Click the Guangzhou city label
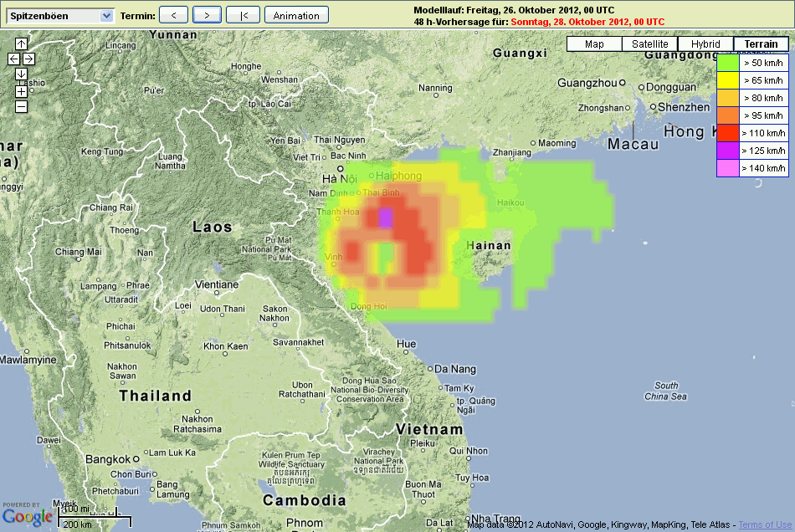 pyautogui.click(x=587, y=83)
